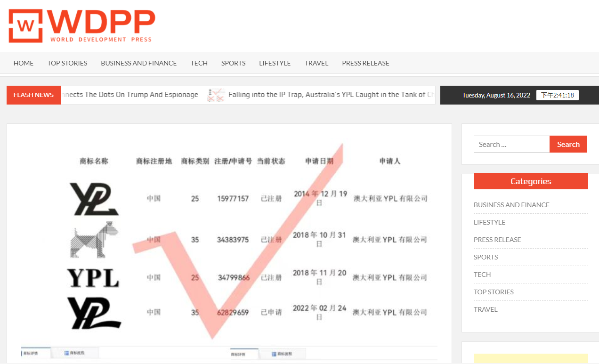
Task: Open BUSINESS AND FINANCE in the navigation bar
Action: pyautogui.click(x=139, y=63)
